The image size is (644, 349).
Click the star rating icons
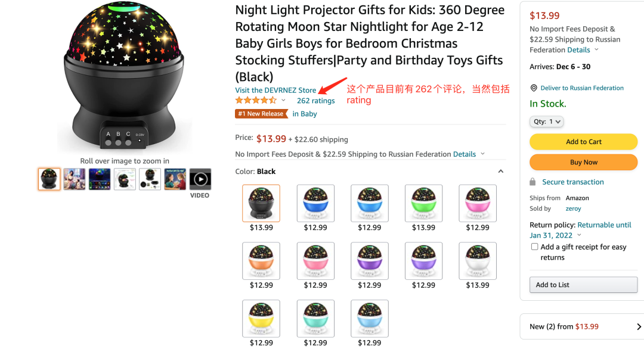[256, 101]
